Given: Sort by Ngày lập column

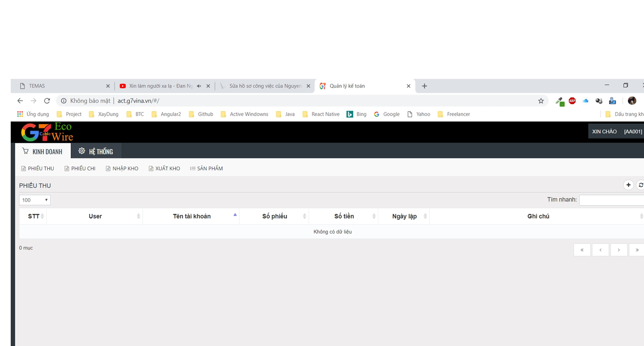Looking at the screenshot, I should pos(404,216).
